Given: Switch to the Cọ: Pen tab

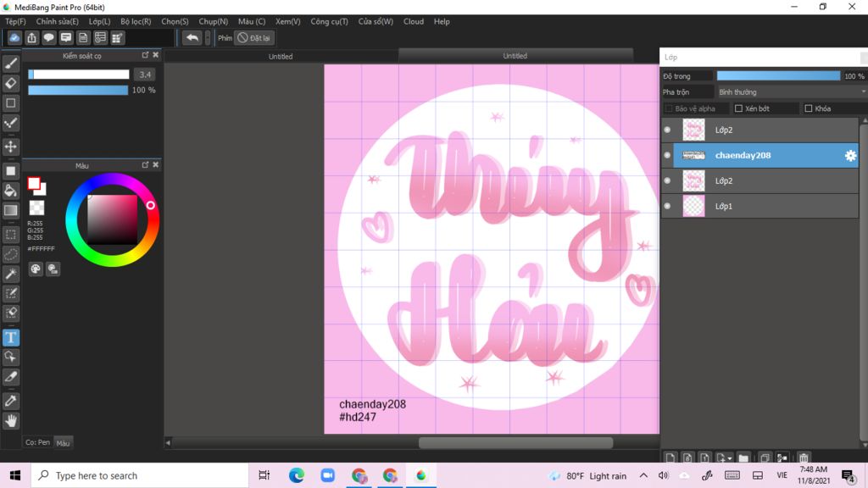Looking at the screenshot, I should pos(37,442).
